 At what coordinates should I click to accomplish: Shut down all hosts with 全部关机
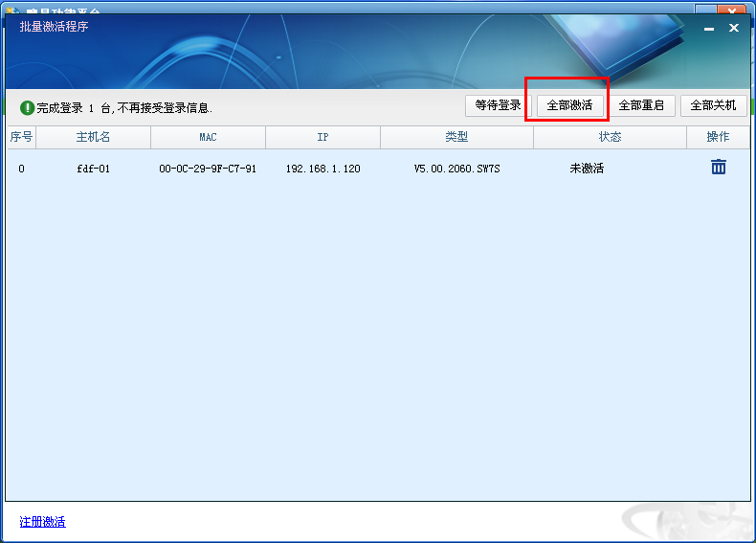[713, 105]
